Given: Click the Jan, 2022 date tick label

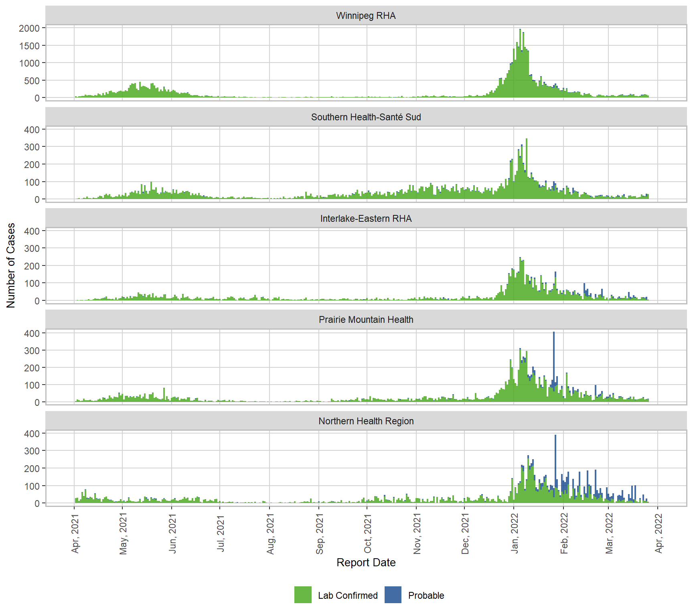Looking at the screenshot, I should [x=515, y=534].
